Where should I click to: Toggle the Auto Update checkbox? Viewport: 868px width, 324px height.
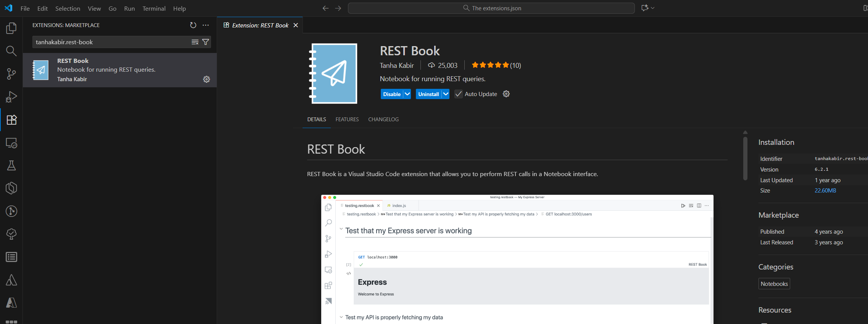tap(459, 94)
